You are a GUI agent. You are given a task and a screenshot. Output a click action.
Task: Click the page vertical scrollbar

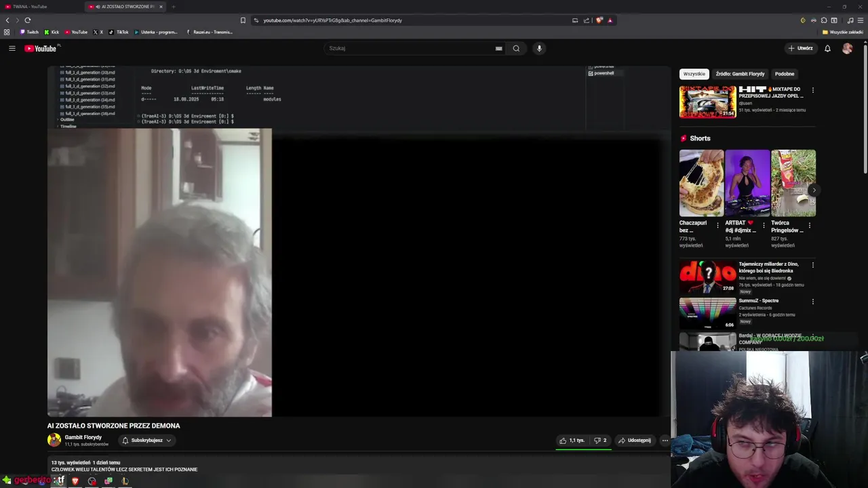coord(865,108)
